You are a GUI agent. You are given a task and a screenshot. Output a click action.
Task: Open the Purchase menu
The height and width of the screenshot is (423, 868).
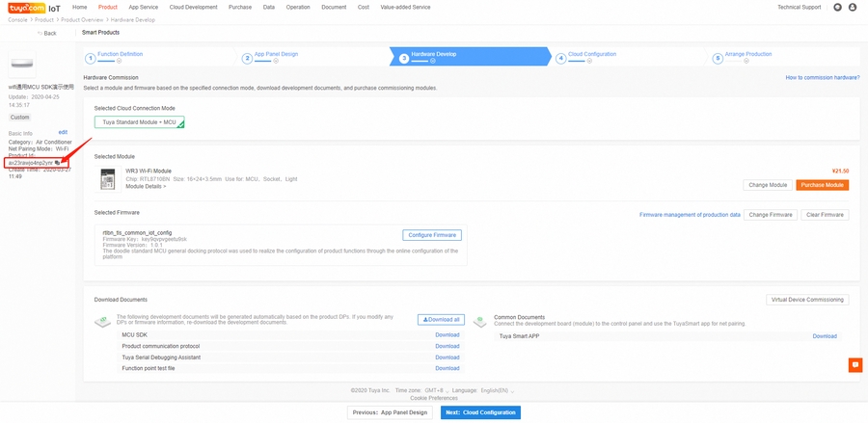[x=240, y=7]
